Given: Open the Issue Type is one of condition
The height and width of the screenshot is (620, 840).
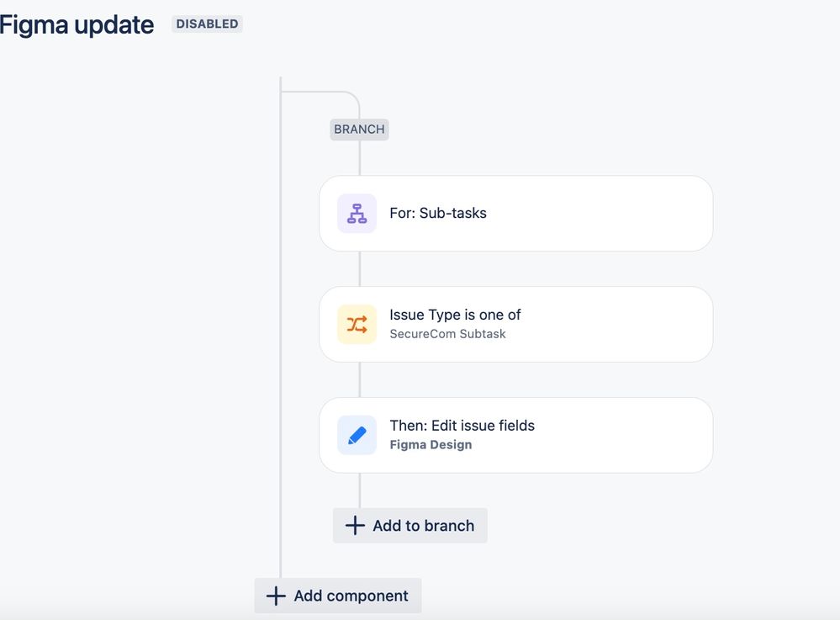Looking at the screenshot, I should click(x=516, y=324).
